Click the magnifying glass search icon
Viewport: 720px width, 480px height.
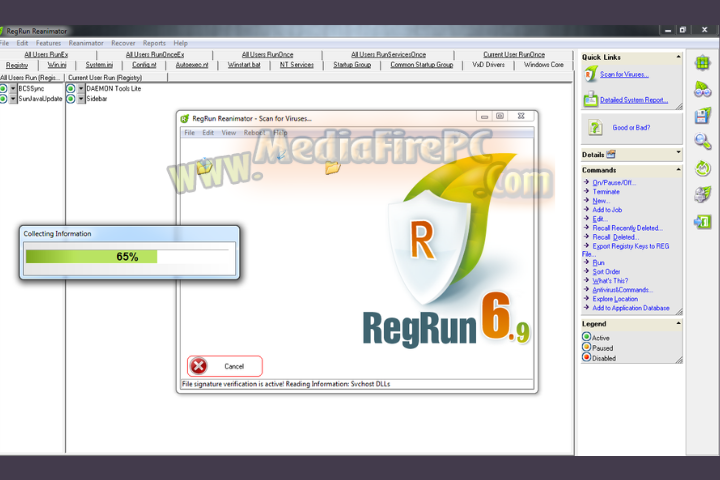pyautogui.click(x=703, y=141)
